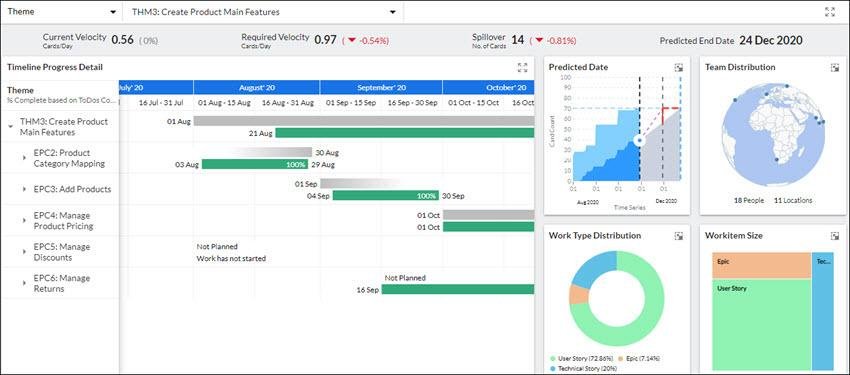Open the Theme dropdown

[61, 12]
